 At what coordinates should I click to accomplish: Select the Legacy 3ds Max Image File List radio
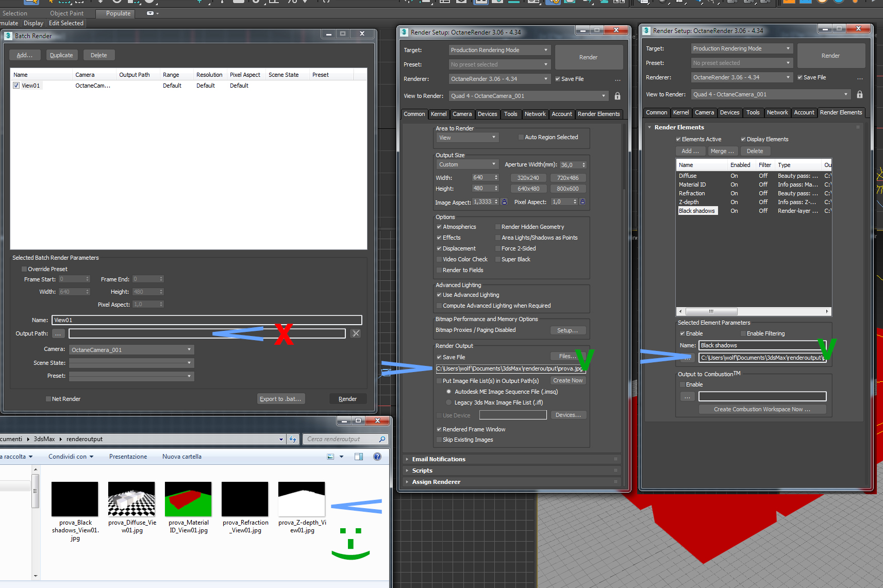coord(449,402)
